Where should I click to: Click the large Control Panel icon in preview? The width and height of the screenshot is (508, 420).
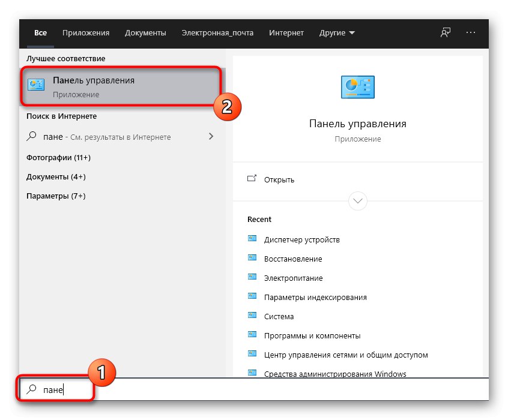click(x=357, y=87)
